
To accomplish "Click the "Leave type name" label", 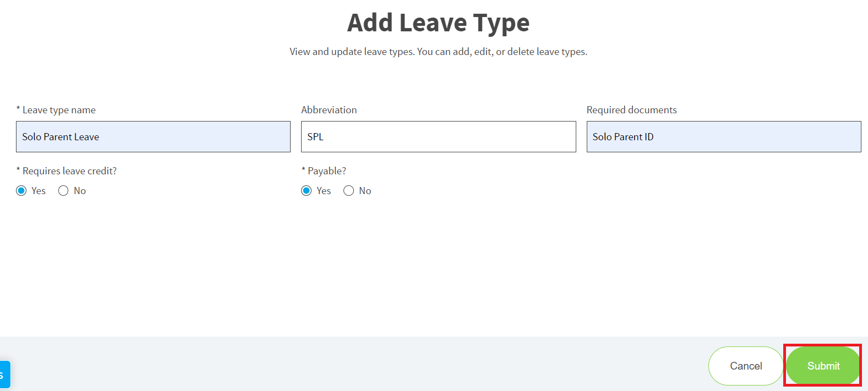I will pos(59,110).
